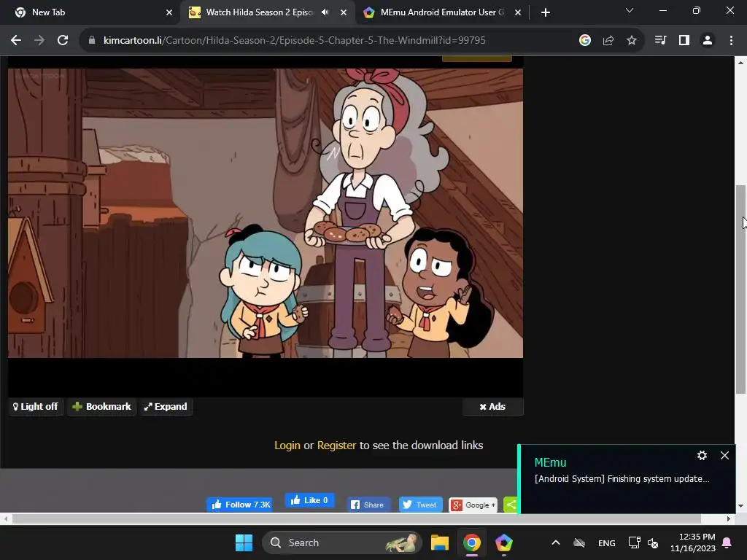747x560 pixels.
Task: Click the Bookmark button below video
Action: (101, 407)
